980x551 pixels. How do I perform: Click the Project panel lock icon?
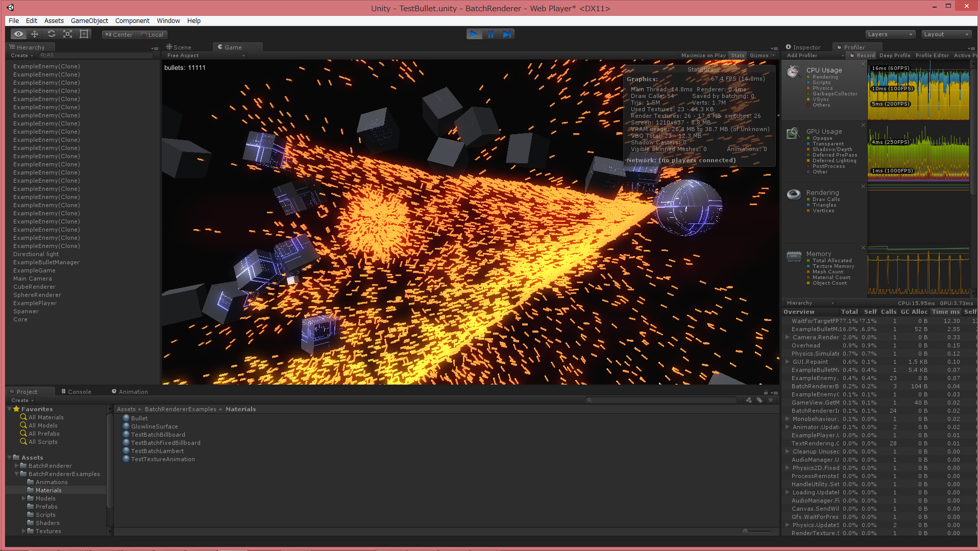click(x=766, y=392)
